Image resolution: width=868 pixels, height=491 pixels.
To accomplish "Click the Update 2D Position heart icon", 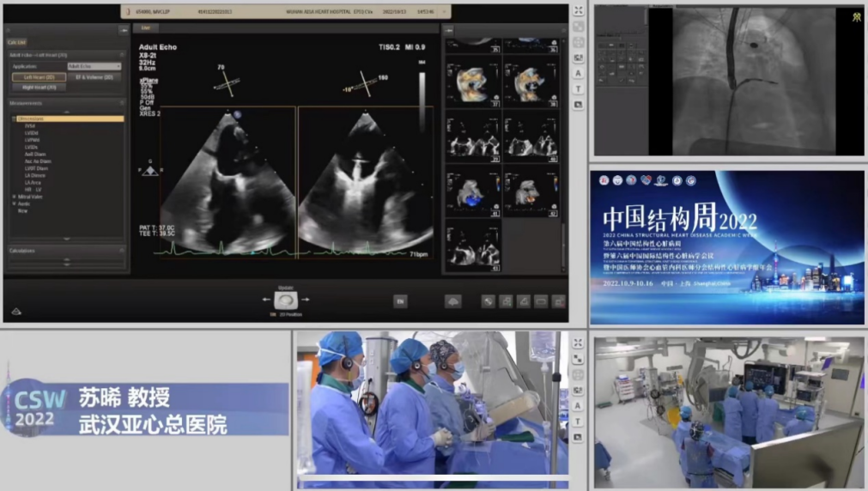I will pyautogui.click(x=286, y=300).
